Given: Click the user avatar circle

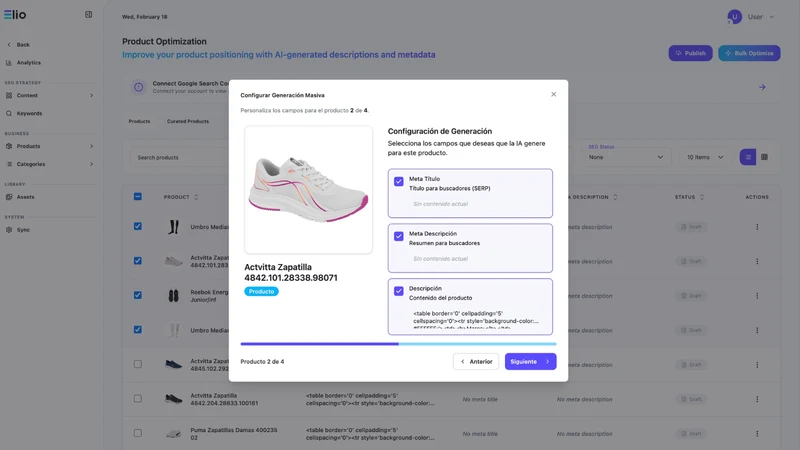Looking at the screenshot, I should (734, 17).
